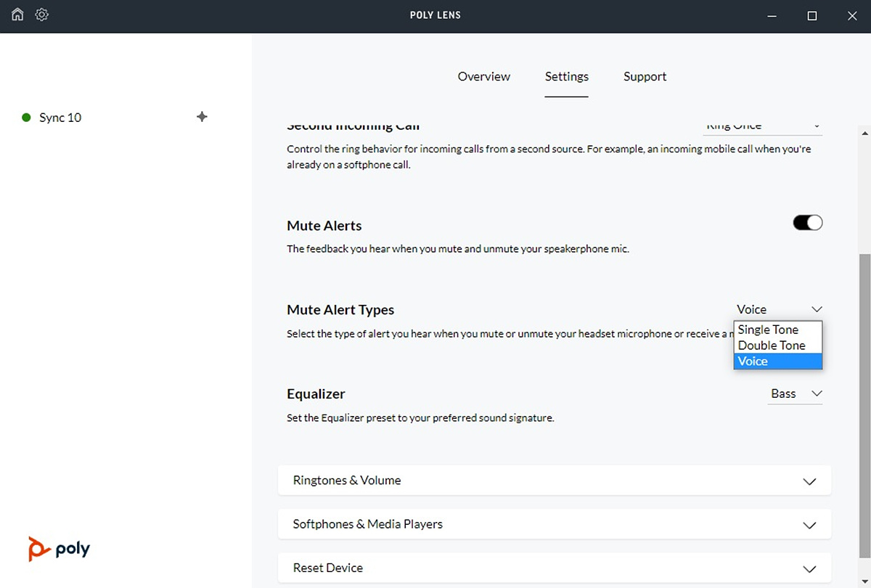Toggle the Mute Alerts switch off

[808, 223]
